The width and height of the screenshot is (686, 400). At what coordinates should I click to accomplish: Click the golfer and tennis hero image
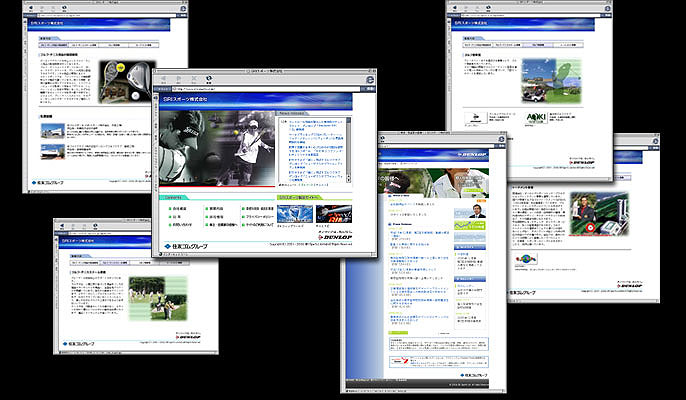pos(217,148)
